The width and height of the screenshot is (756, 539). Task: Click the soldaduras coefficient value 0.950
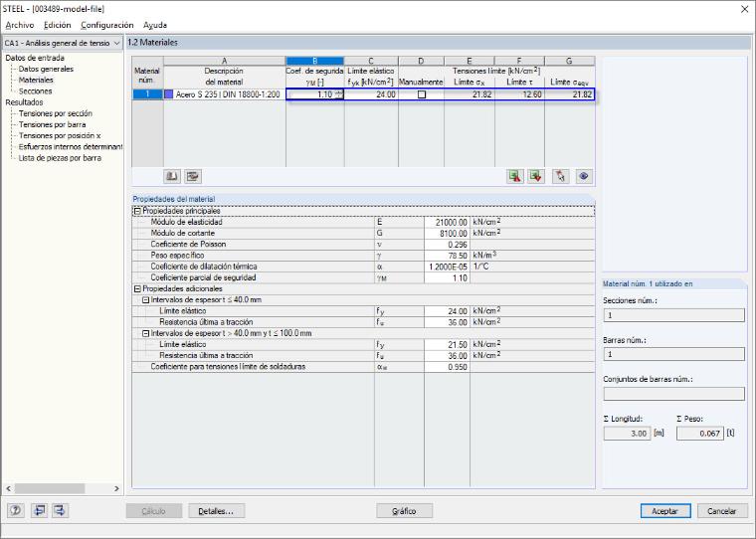[x=447, y=367]
